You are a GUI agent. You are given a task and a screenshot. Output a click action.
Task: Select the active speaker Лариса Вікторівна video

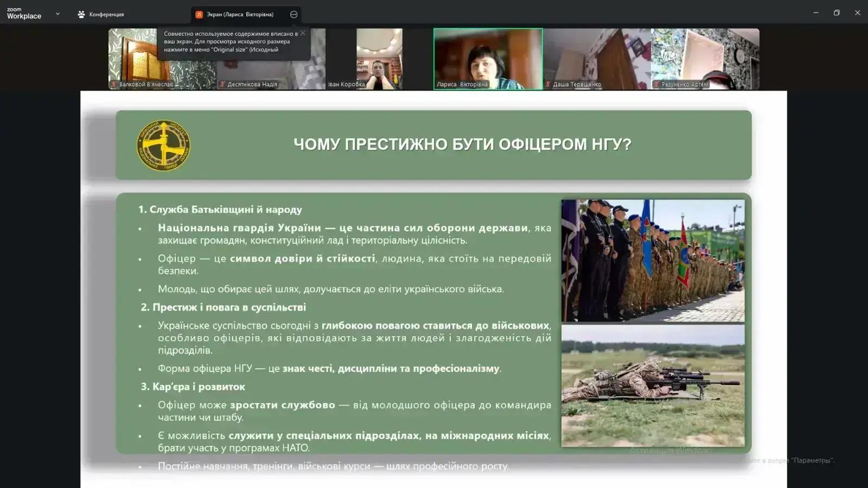tap(488, 59)
